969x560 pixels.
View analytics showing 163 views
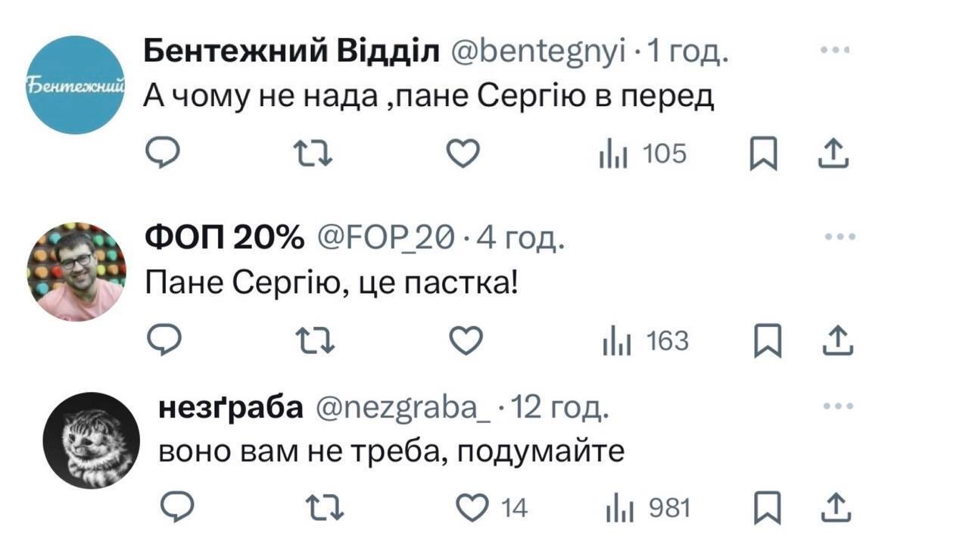pos(644,342)
